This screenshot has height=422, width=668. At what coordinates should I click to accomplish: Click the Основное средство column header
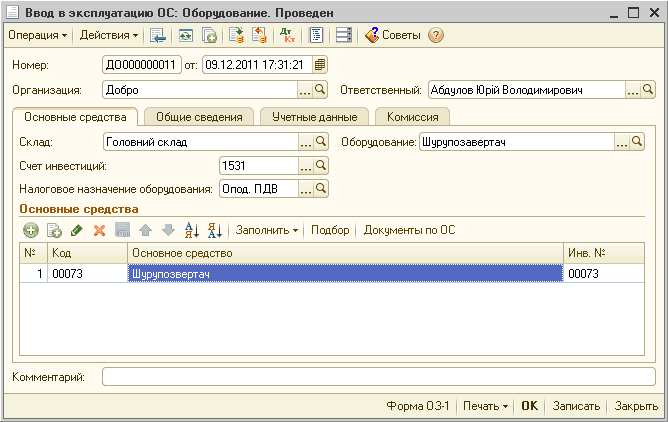coord(346,253)
